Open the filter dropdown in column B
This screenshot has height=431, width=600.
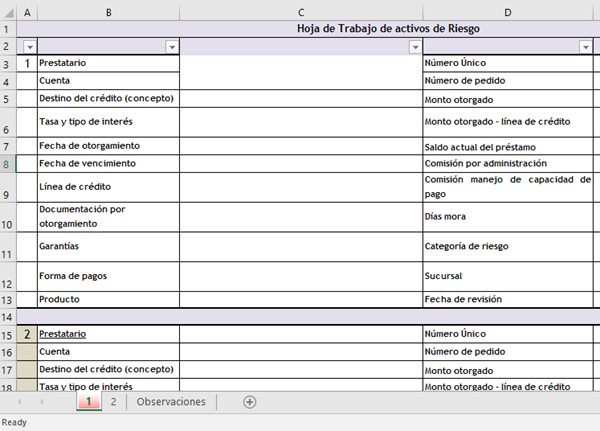click(171, 47)
